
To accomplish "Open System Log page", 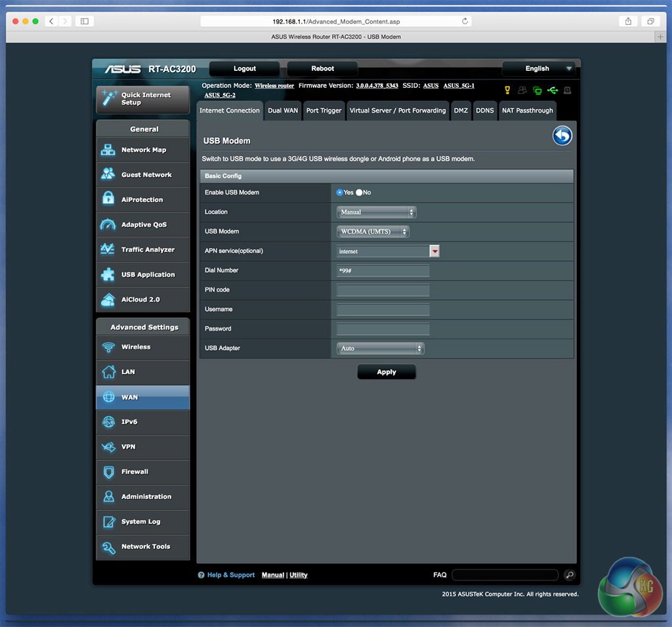I will click(x=142, y=521).
